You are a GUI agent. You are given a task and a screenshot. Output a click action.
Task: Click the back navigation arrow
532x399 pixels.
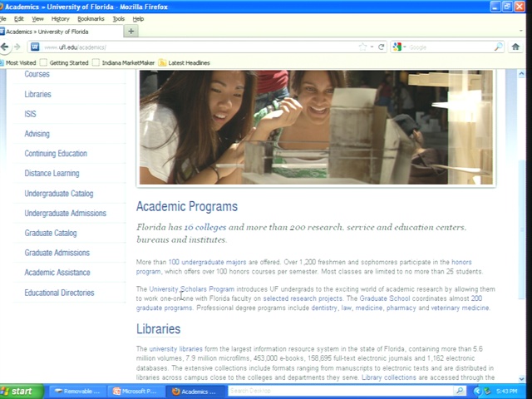[5, 47]
